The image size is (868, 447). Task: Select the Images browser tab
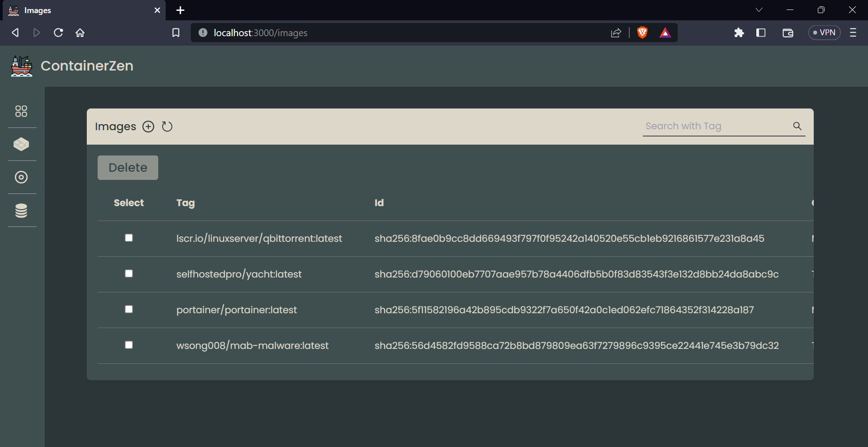tap(85, 10)
